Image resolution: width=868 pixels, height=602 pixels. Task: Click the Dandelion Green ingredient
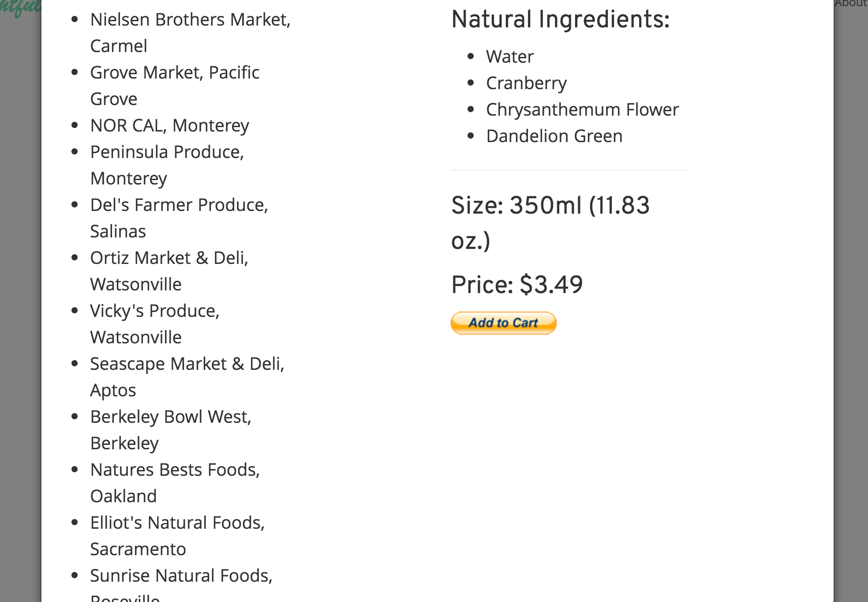(554, 136)
